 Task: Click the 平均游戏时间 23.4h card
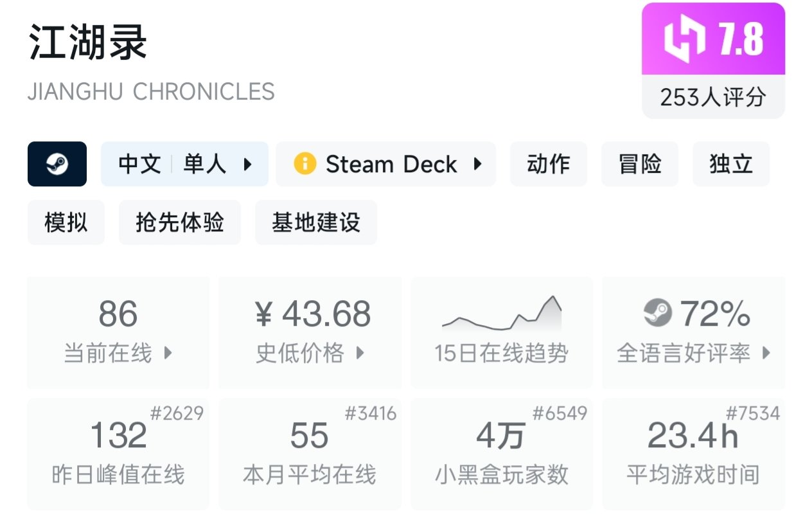point(693,454)
